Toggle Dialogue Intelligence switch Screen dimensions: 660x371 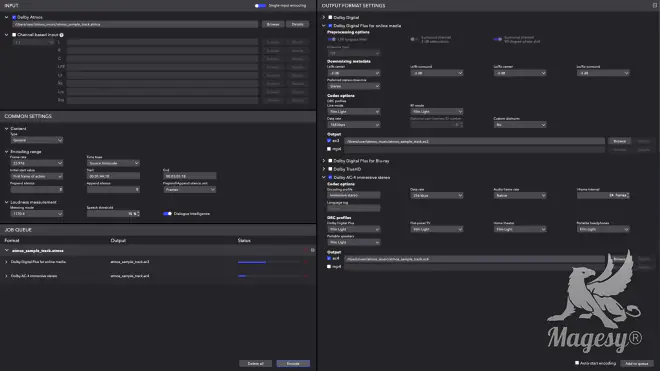point(167,214)
